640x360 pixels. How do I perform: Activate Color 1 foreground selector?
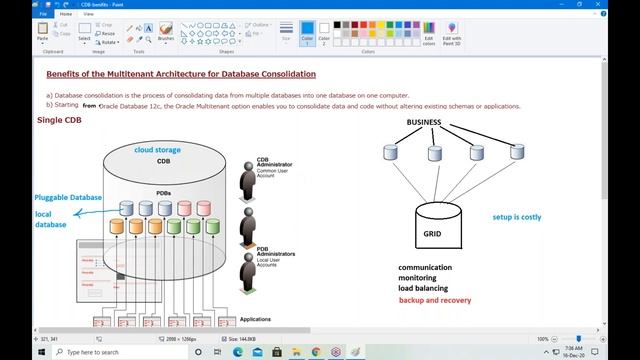tap(307, 33)
